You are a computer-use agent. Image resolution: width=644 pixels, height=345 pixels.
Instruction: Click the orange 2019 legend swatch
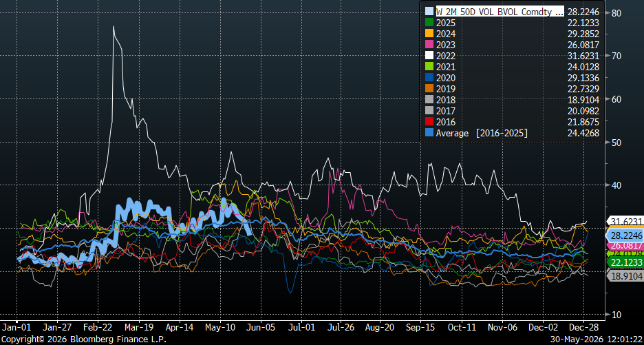(x=429, y=89)
